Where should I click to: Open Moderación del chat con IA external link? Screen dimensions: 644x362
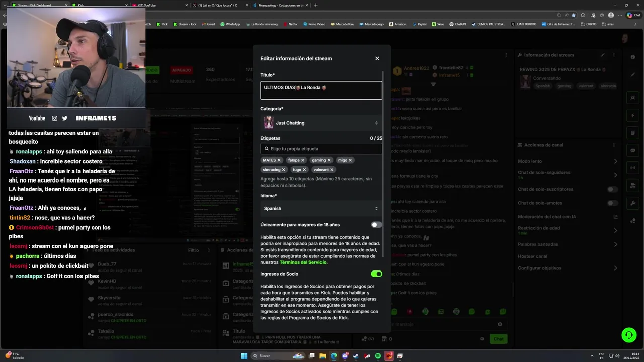pyautogui.click(x=615, y=217)
